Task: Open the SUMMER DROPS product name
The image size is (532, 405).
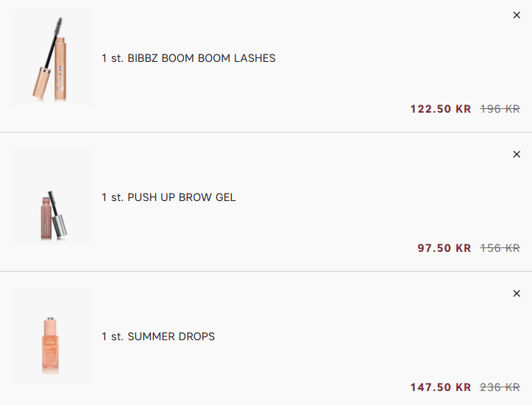Action: click(x=171, y=337)
